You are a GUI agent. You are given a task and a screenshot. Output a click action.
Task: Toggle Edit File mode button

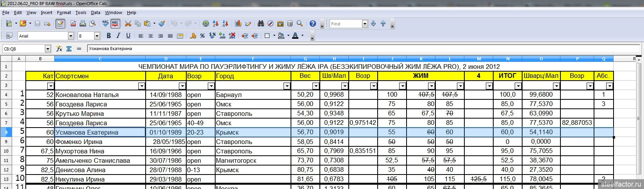tap(60, 24)
